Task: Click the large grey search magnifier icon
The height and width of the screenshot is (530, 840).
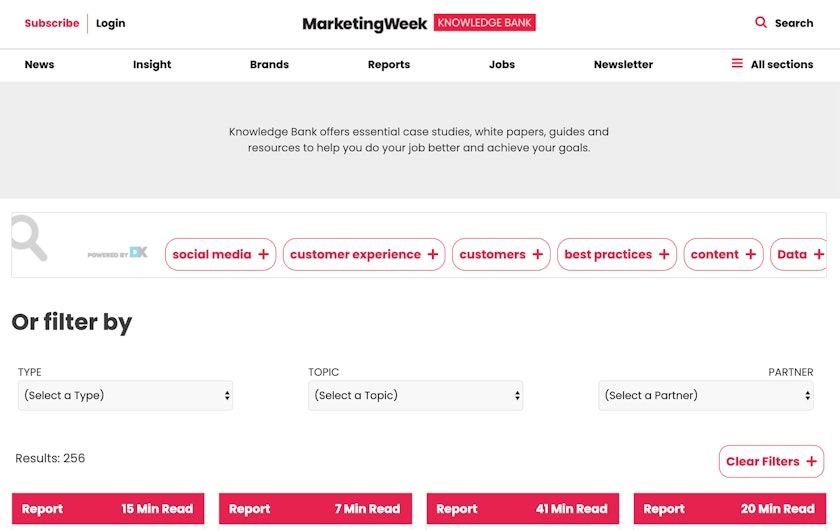Action: point(29,238)
